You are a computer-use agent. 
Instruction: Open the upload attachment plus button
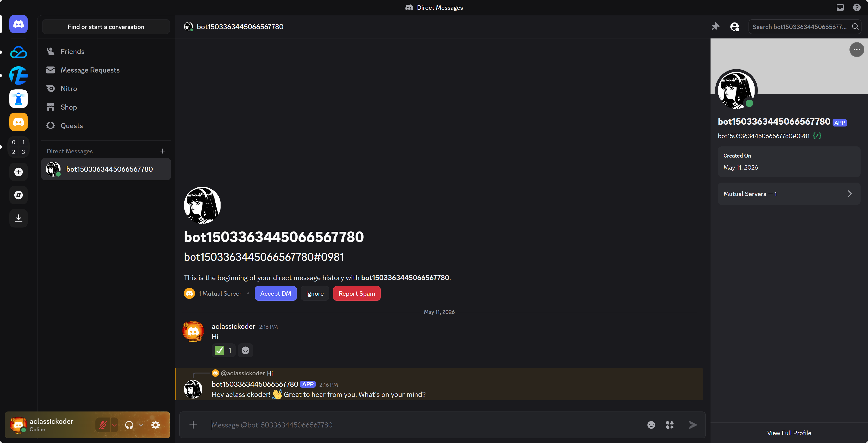(193, 425)
